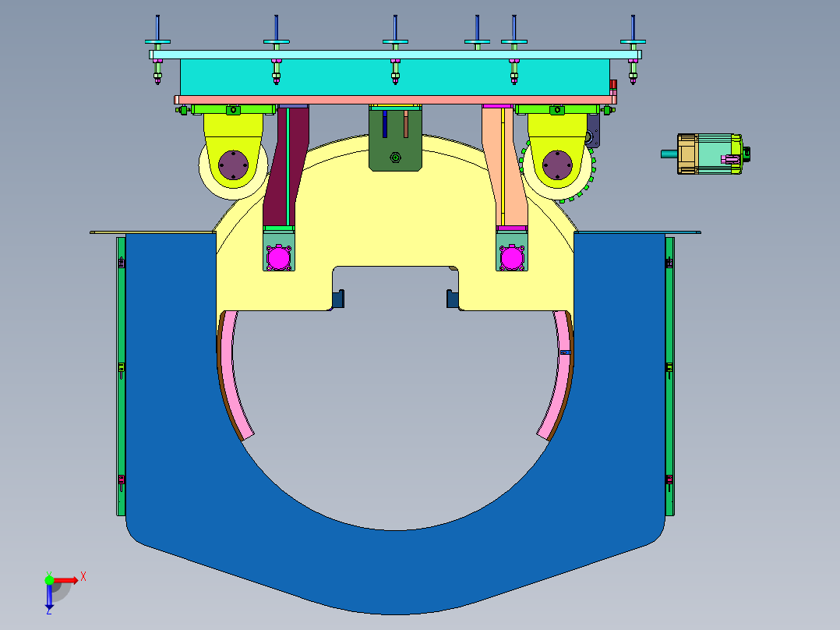This screenshot has height=630, width=840.
Task: Click the right navy clip in the notch
Action: pyautogui.click(x=453, y=298)
